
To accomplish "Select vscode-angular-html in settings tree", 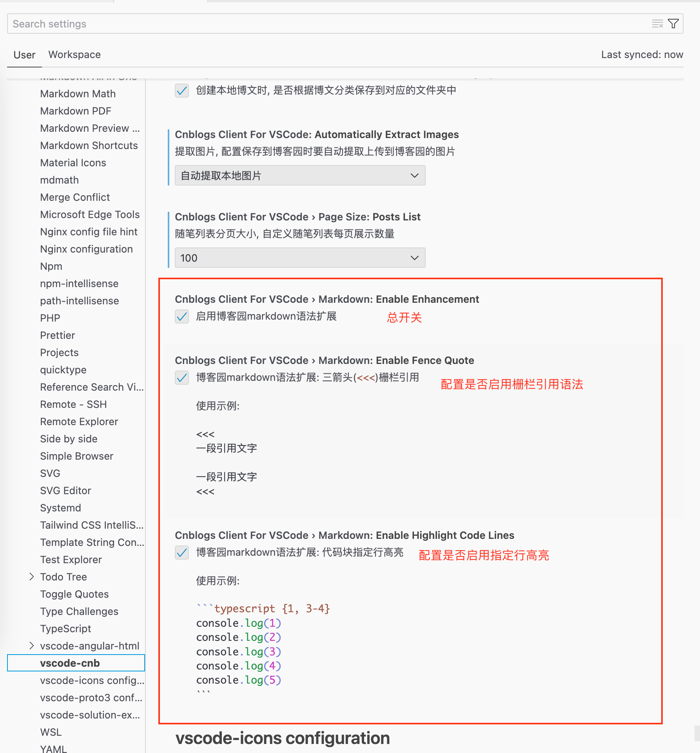I will pyautogui.click(x=90, y=646).
